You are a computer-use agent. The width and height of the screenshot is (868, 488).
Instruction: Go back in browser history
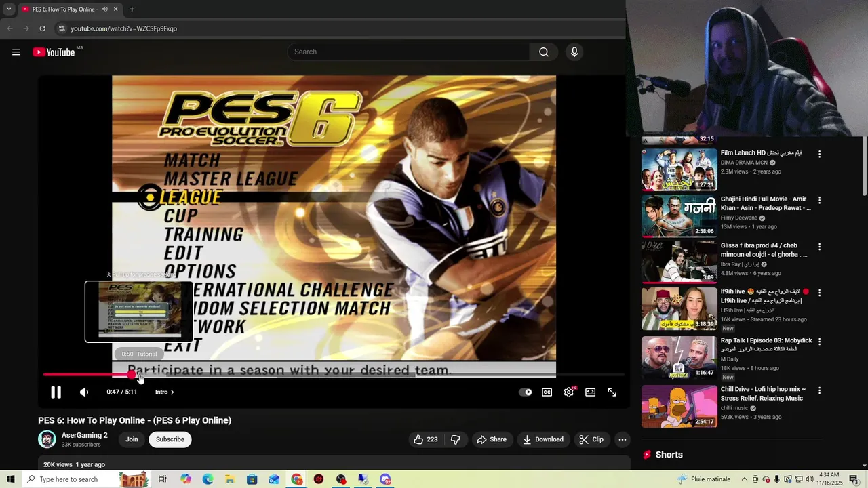tap(10, 28)
